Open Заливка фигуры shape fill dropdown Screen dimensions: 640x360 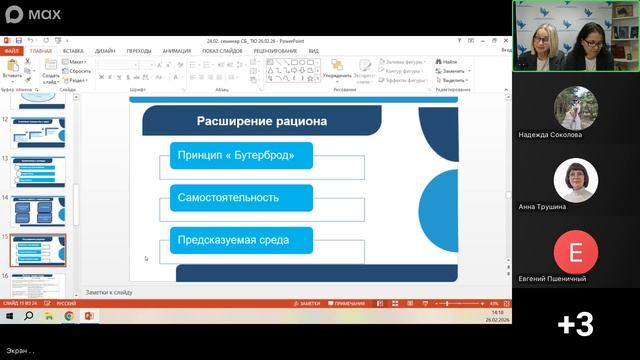point(402,62)
